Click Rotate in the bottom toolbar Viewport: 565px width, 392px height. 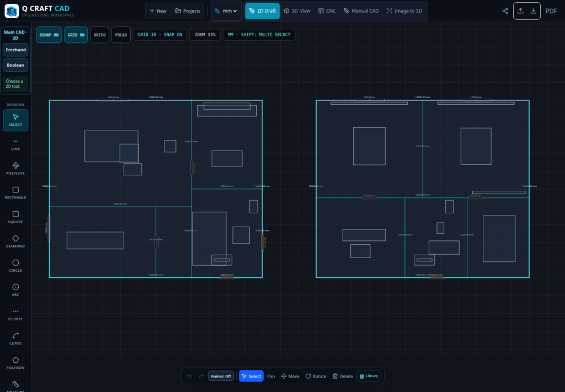pos(316,376)
